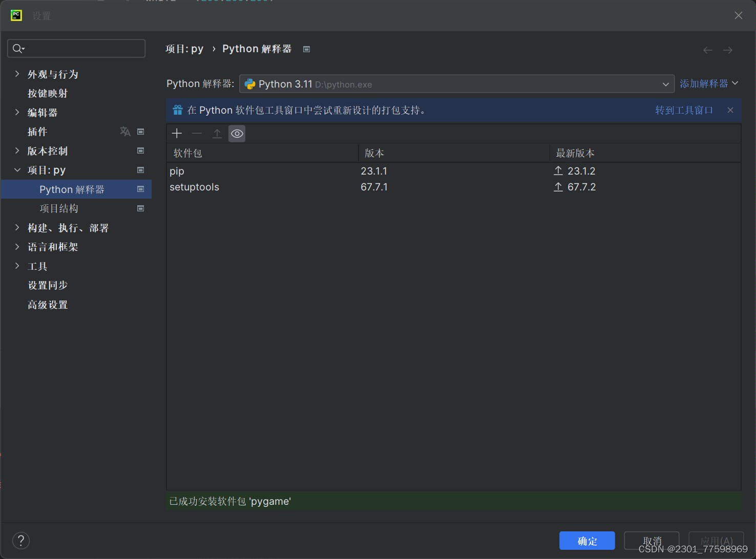Click the 版本 column header

(454, 153)
